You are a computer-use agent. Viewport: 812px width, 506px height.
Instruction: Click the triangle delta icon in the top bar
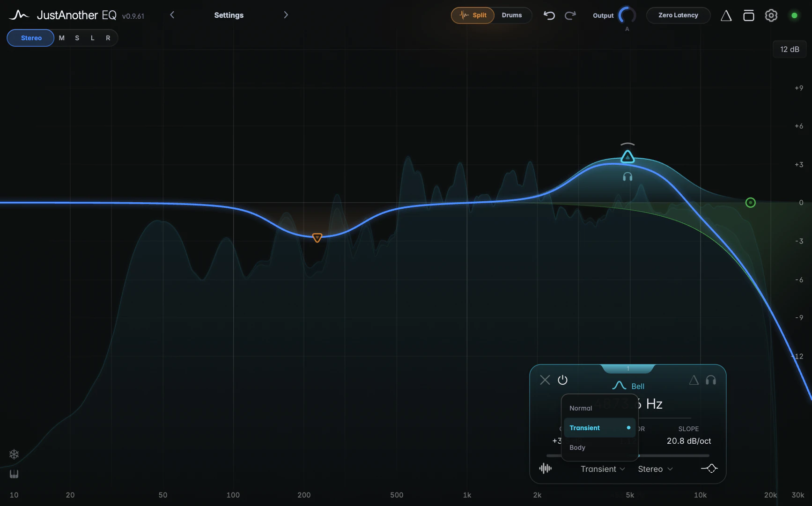(x=726, y=15)
